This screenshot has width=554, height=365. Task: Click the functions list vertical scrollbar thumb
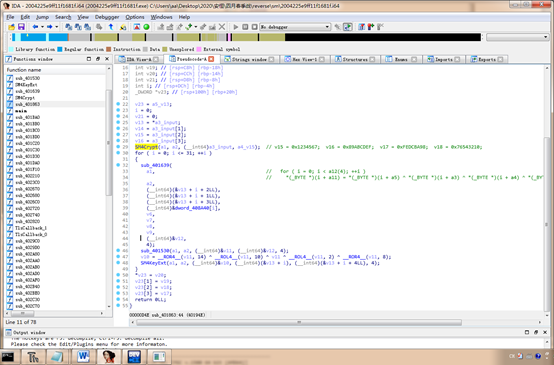(109, 142)
